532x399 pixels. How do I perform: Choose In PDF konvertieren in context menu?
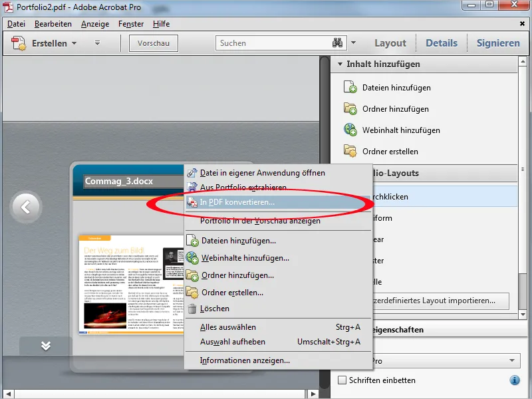point(278,202)
